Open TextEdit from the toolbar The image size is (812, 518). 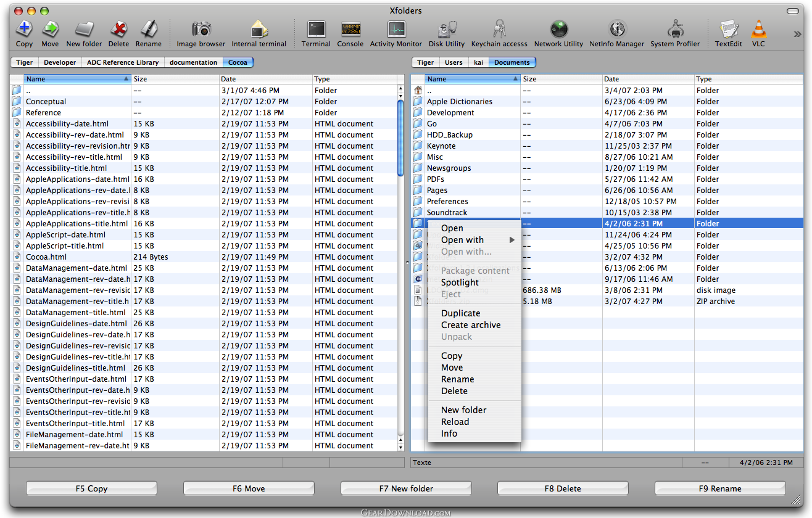tap(729, 29)
